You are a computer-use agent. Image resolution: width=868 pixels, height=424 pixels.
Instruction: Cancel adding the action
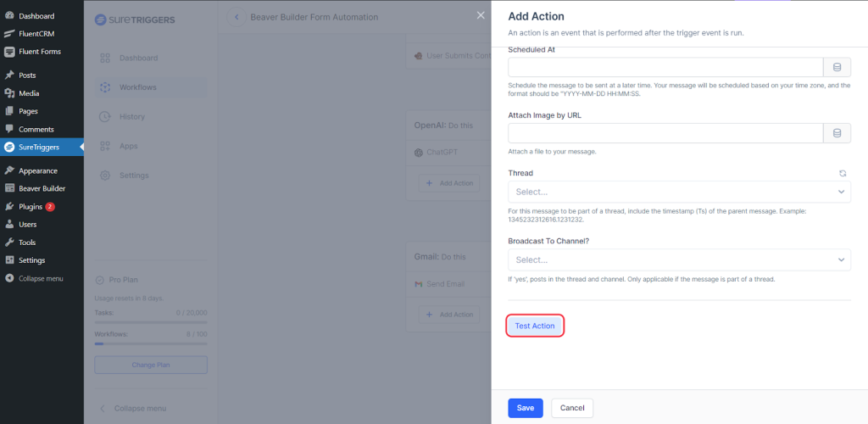tap(572, 408)
